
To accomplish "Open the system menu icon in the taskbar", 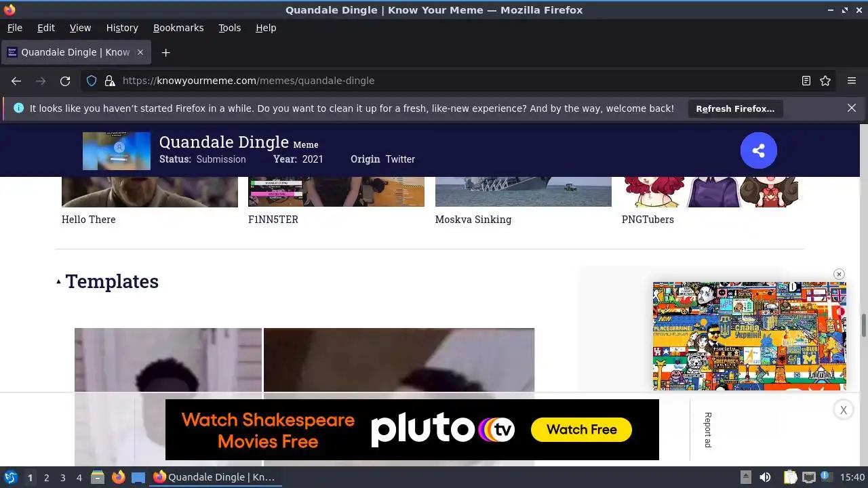I will click(x=10, y=477).
